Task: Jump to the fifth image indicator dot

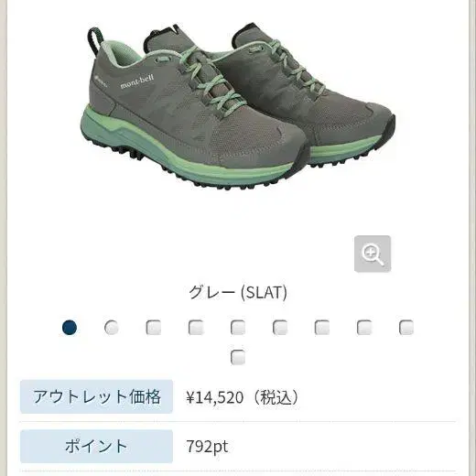Action: tap(238, 328)
